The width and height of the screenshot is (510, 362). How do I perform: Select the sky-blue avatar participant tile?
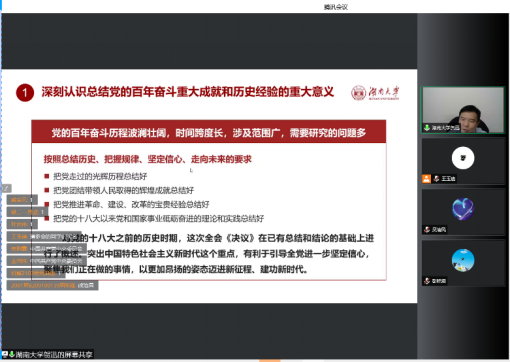point(463,263)
